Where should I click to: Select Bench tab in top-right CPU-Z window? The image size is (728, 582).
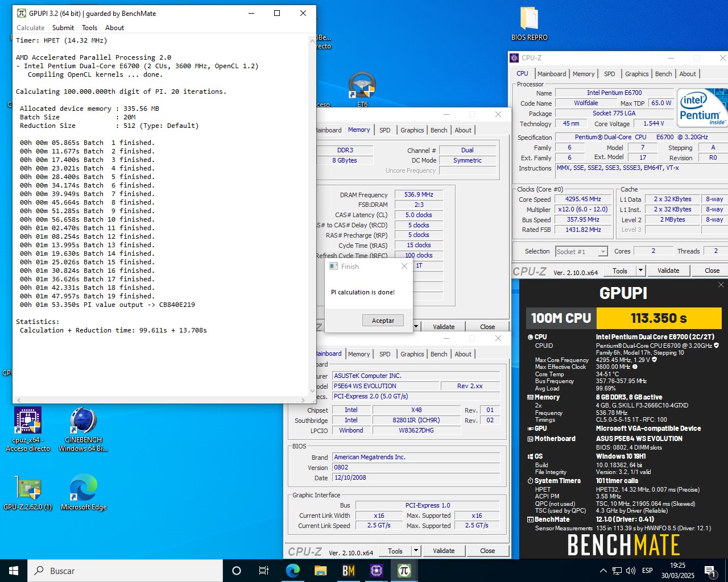[x=664, y=74]
